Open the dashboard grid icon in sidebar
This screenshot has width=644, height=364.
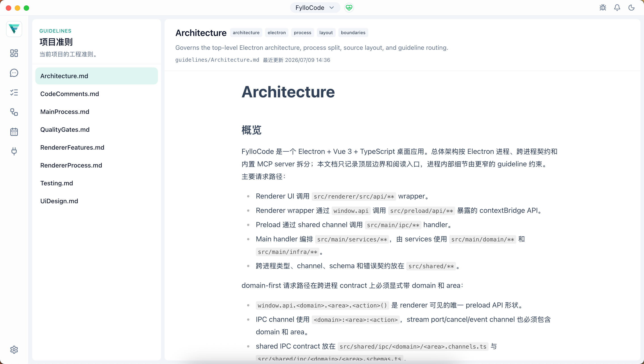(14, 53)
